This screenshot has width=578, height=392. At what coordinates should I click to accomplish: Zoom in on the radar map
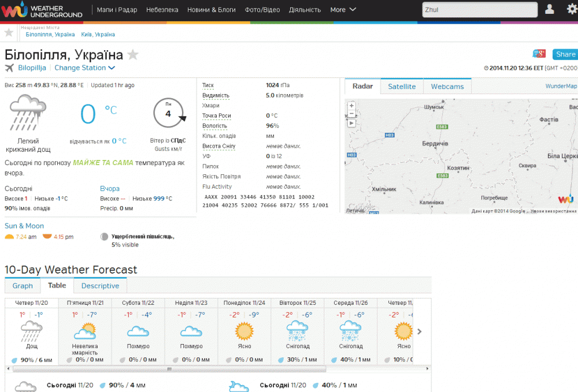coord(351,106)
